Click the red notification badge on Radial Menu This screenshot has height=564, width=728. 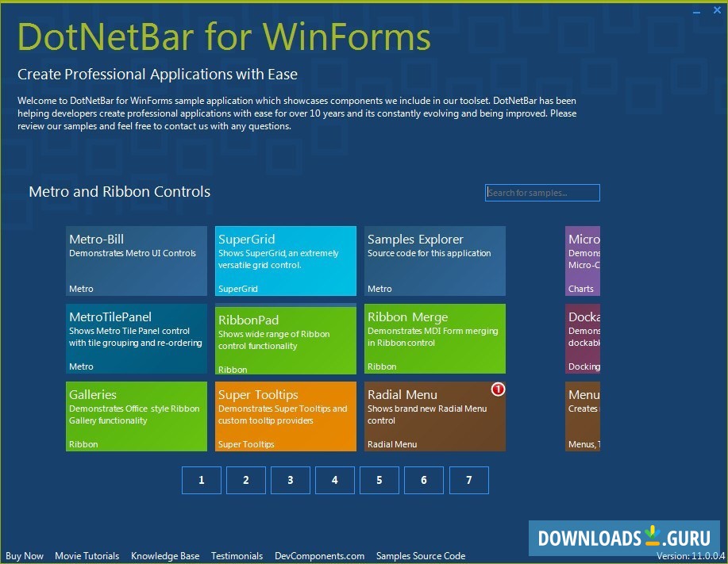point(498,389)
